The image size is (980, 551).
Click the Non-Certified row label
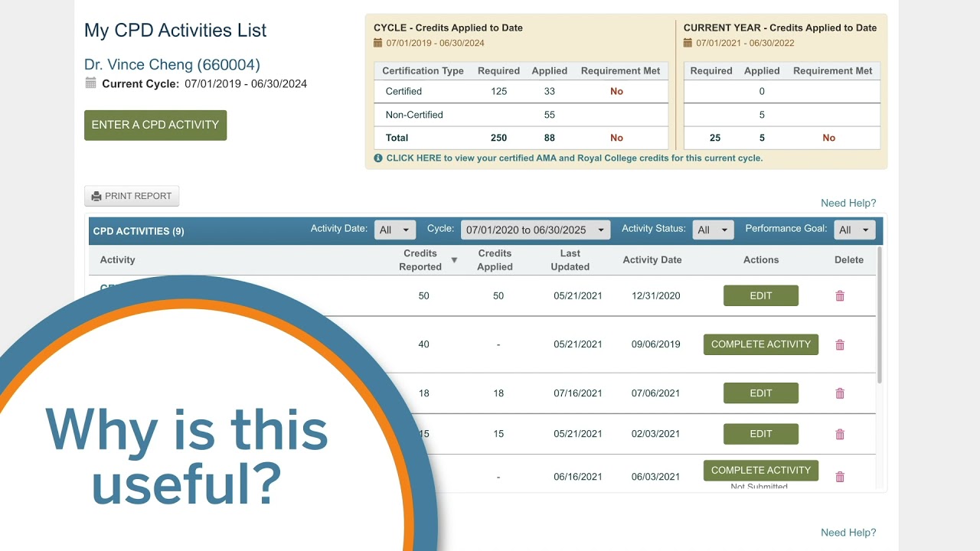click(414, 115)
